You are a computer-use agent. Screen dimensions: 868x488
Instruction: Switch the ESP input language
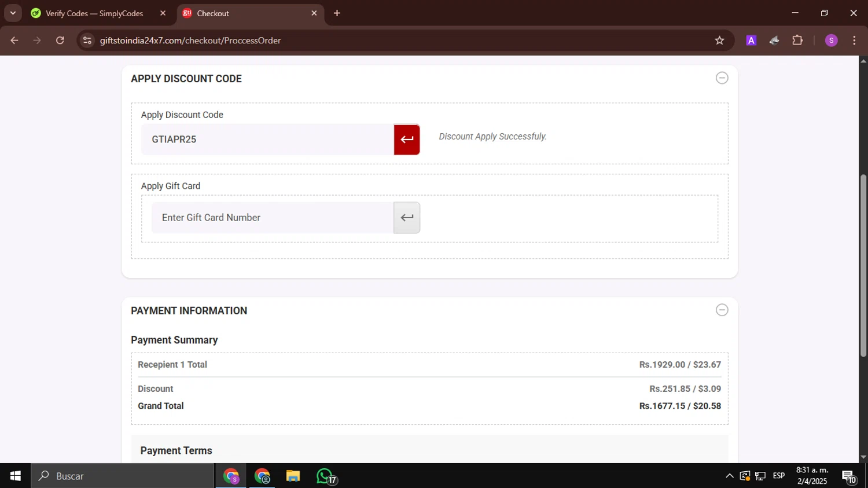tap(779, 476)
